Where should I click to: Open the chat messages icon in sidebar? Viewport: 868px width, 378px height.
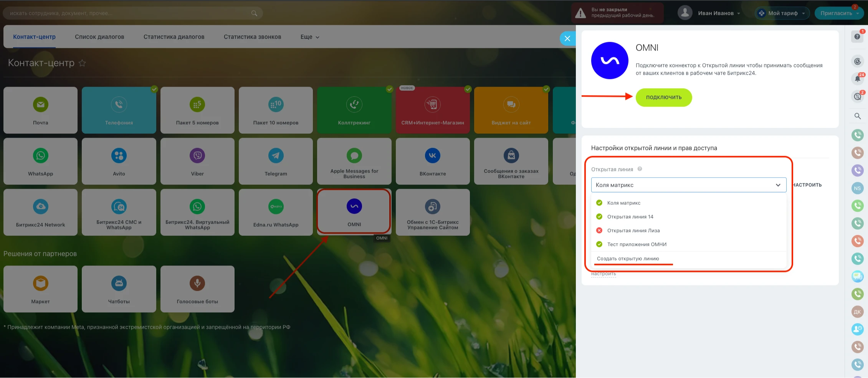[x=857, y=96]
